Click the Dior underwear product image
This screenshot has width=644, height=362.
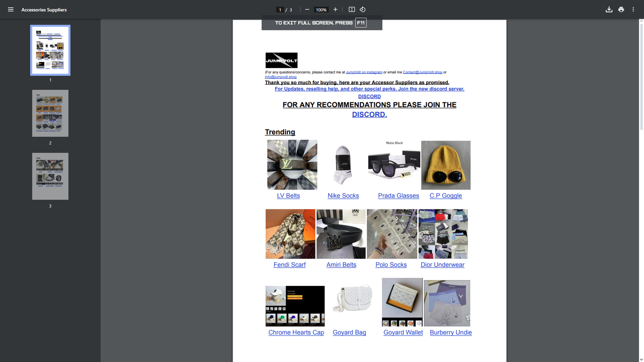pyautogui.click(x=443, y=234)
